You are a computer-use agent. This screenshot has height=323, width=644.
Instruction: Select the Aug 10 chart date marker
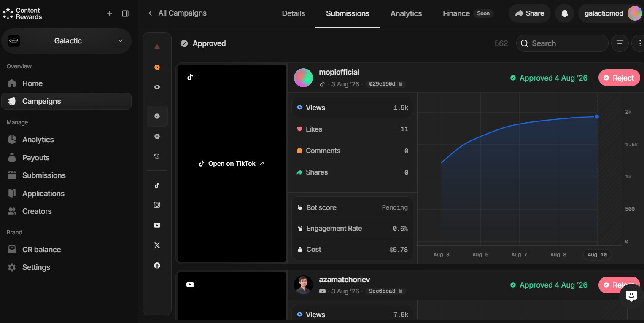click(597, 255)
